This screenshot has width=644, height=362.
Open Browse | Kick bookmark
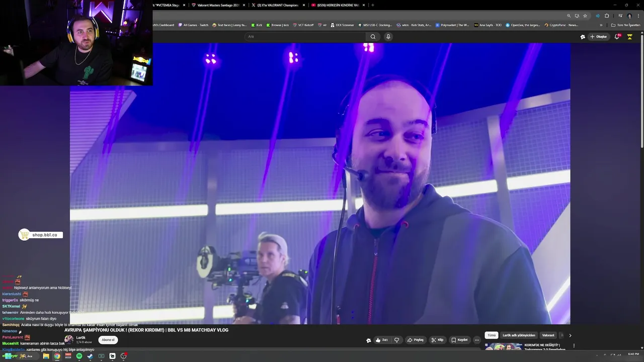click(x=278, y=25)
